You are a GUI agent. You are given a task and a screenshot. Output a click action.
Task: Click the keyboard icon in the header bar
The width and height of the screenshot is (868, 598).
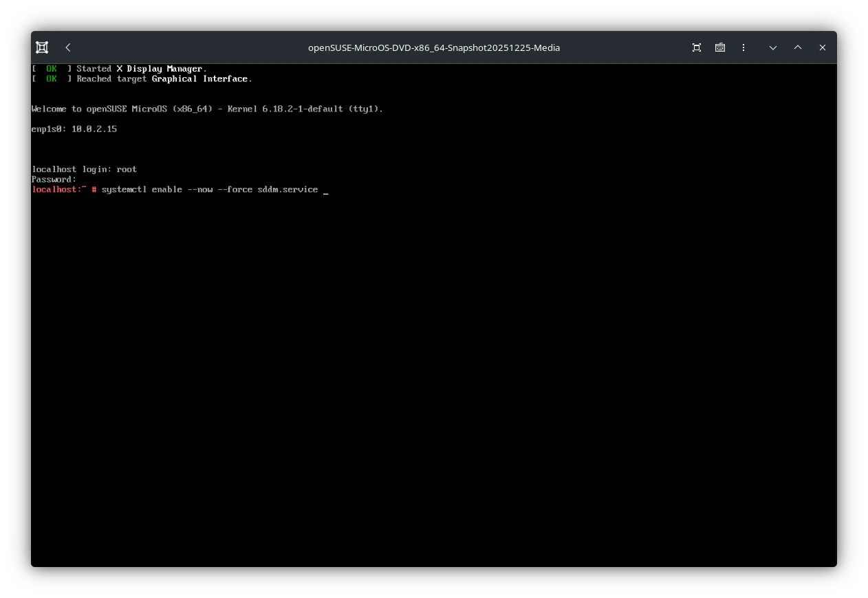coord(719,47)
